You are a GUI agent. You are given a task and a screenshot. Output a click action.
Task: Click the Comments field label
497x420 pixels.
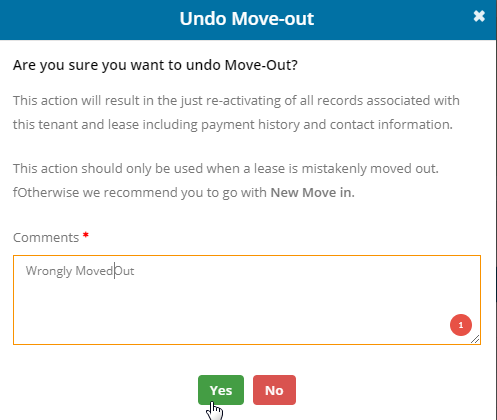46,238
